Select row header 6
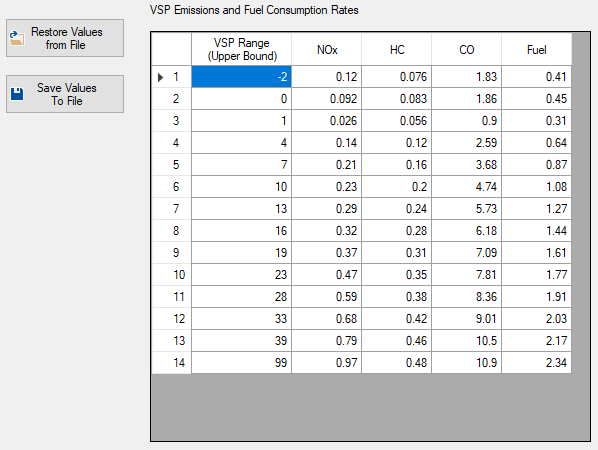The height and width of the screenshot is (450, 598). click(172, 187)
